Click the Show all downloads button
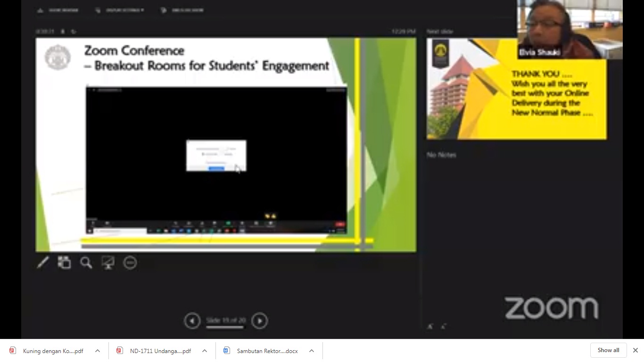Screen dimensions: 644x362 (608, 350)
